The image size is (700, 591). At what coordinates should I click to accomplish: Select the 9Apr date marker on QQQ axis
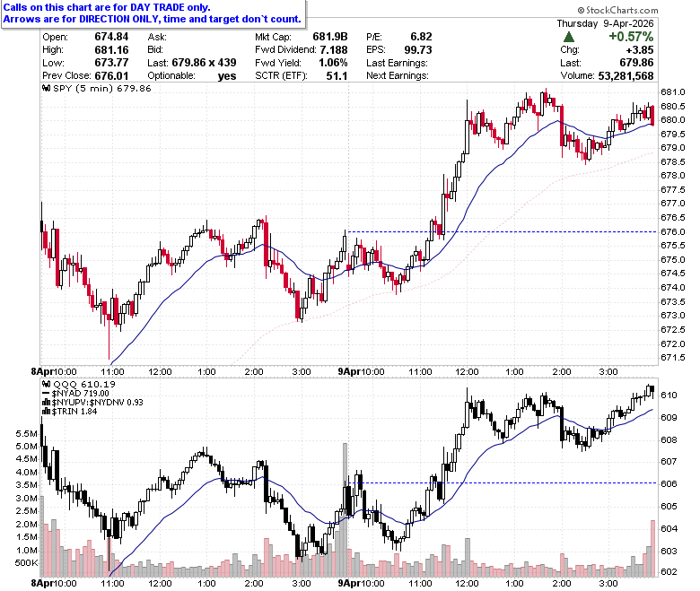pyautogui.click(x=346, y=583)
